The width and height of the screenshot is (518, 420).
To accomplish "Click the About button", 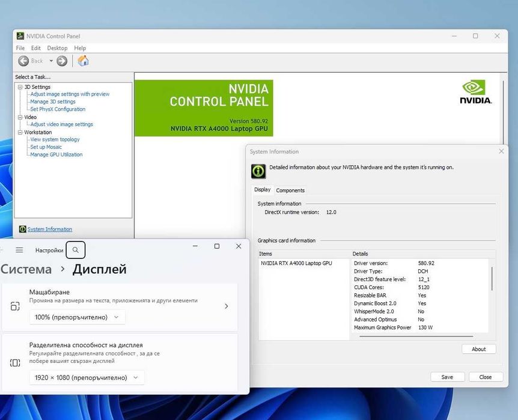I will click(x=479, y=349).
